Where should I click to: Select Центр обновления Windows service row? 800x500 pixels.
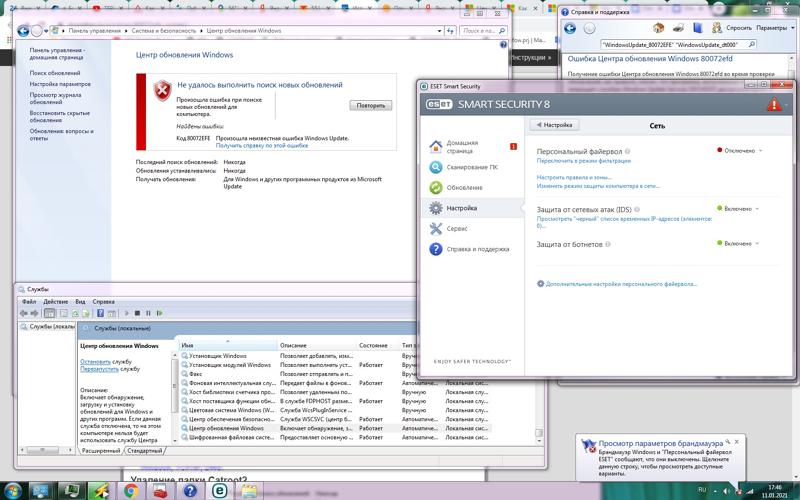[x=335, y=429]
